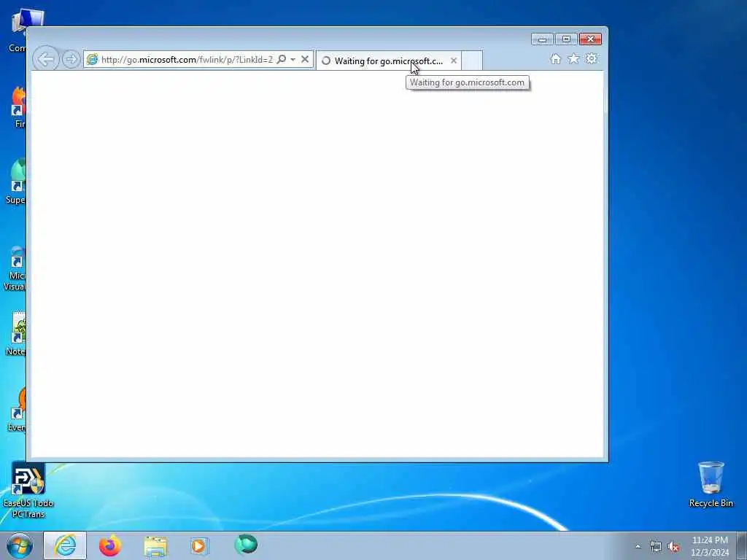
Task: Go back with the browser Back arrow
Action: pyautogui.click(x=46, y=60)
